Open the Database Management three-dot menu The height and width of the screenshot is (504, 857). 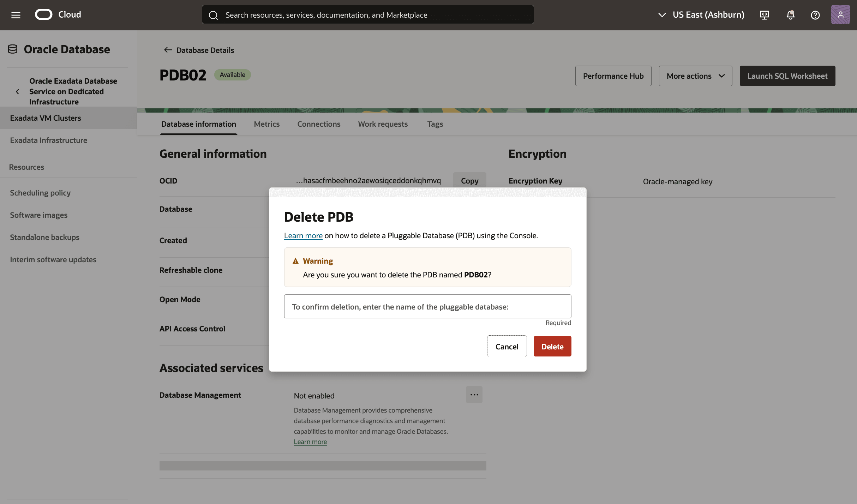pyautogui.click(x=474, y=395)
